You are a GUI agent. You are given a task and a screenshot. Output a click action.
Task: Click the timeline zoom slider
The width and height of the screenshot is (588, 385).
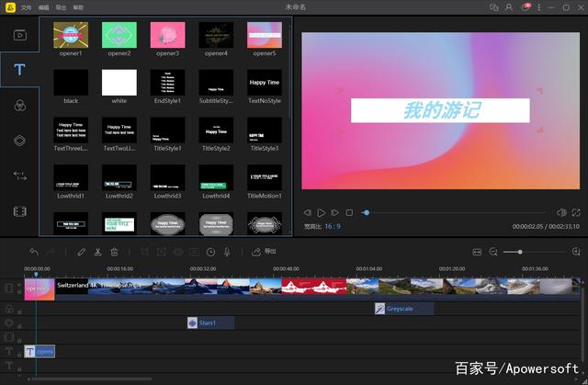click(520, 251)
